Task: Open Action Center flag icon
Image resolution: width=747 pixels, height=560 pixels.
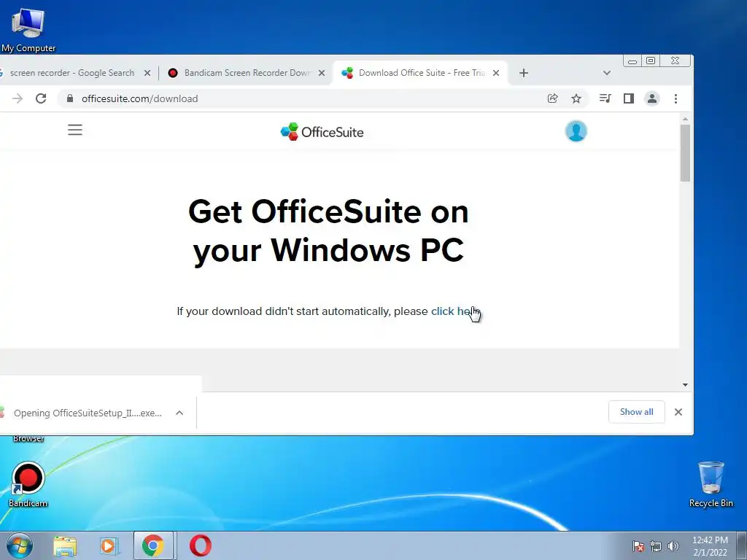Action: coord(638,546)
